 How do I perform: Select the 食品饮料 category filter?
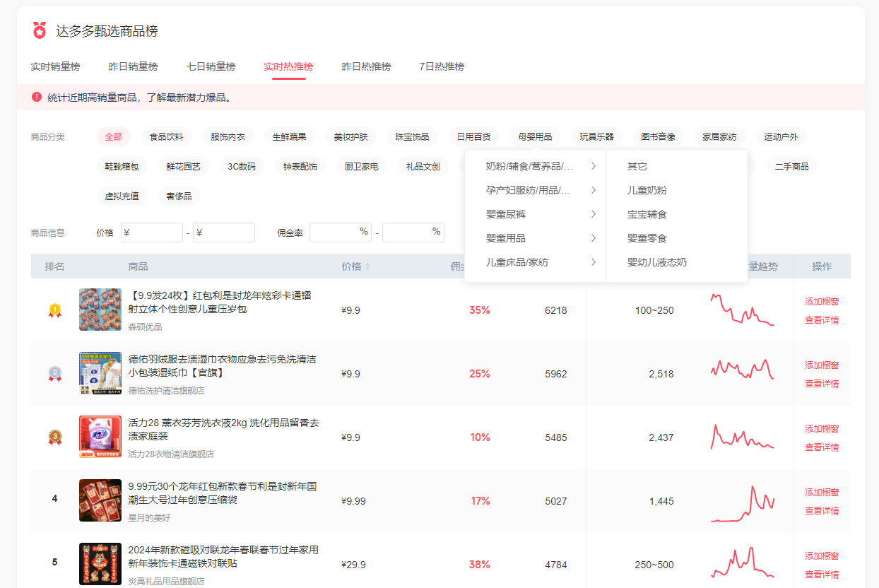point(167,137)
